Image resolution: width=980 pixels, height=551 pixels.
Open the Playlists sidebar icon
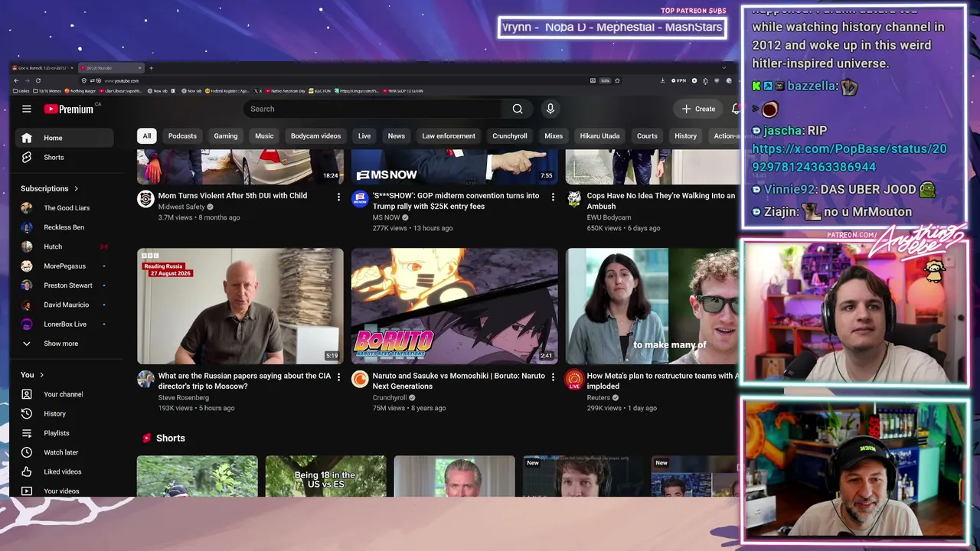[x=27, y=433]
